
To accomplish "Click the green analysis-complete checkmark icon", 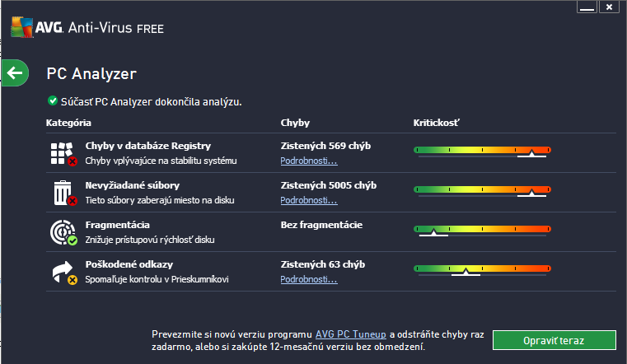I will 53,101.
